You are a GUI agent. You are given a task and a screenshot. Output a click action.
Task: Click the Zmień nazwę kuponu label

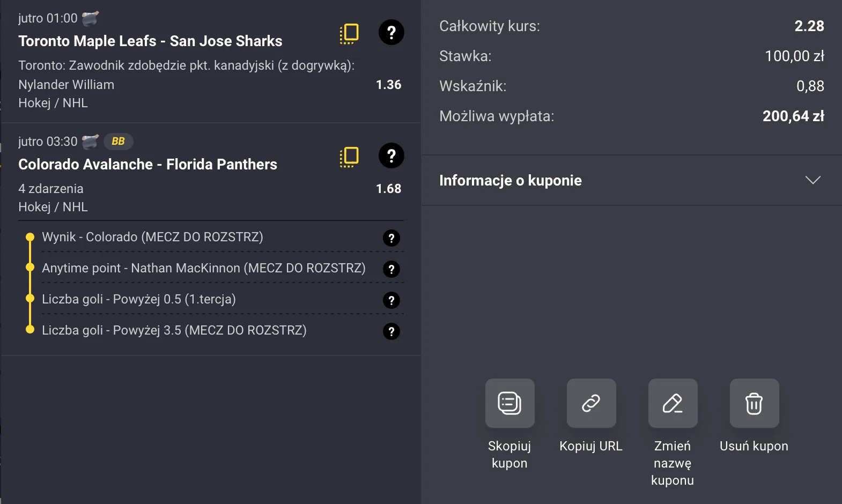coord(673,463)
